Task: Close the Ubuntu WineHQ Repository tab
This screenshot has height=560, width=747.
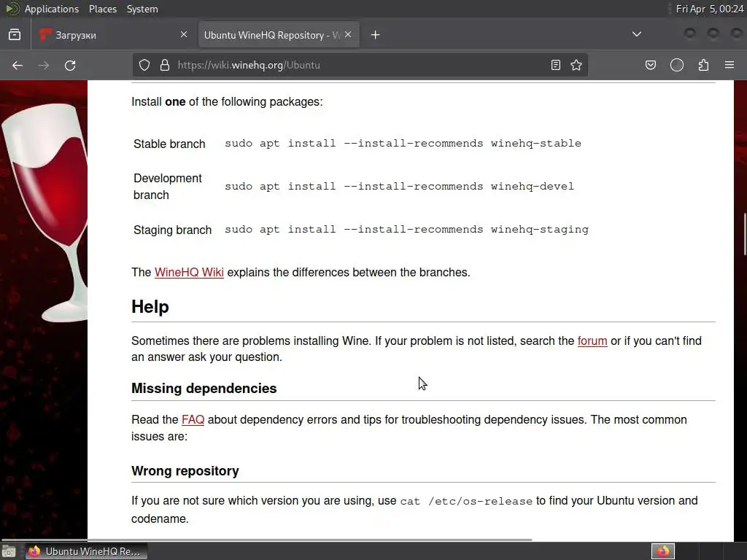Action: (x=348, y=34)
